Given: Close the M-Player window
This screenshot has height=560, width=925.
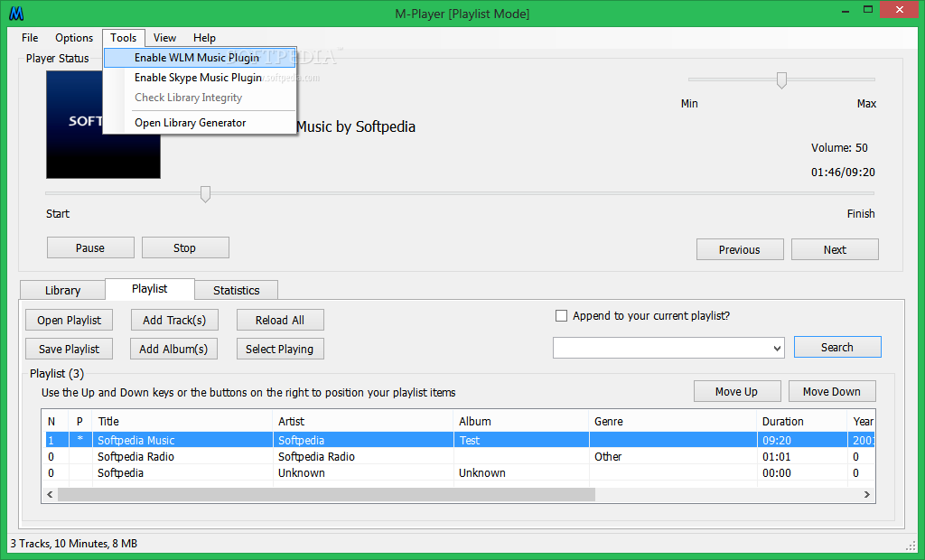Looking at the screenshot, I should (899, 9).
